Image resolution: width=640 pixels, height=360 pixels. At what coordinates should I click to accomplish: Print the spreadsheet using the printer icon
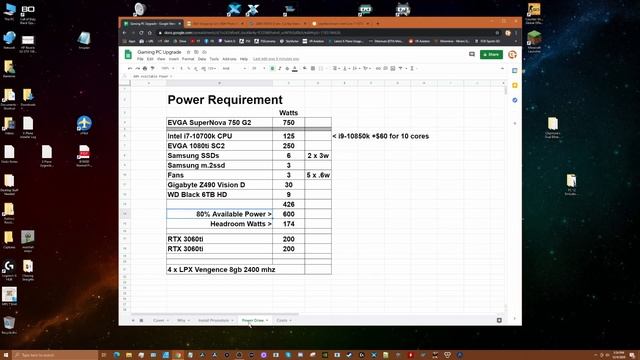145,68
